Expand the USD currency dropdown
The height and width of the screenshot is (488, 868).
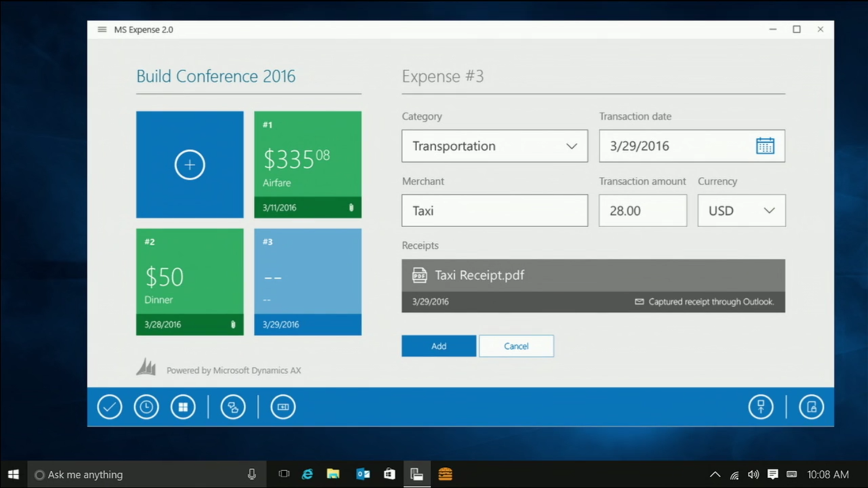(769, 211)
